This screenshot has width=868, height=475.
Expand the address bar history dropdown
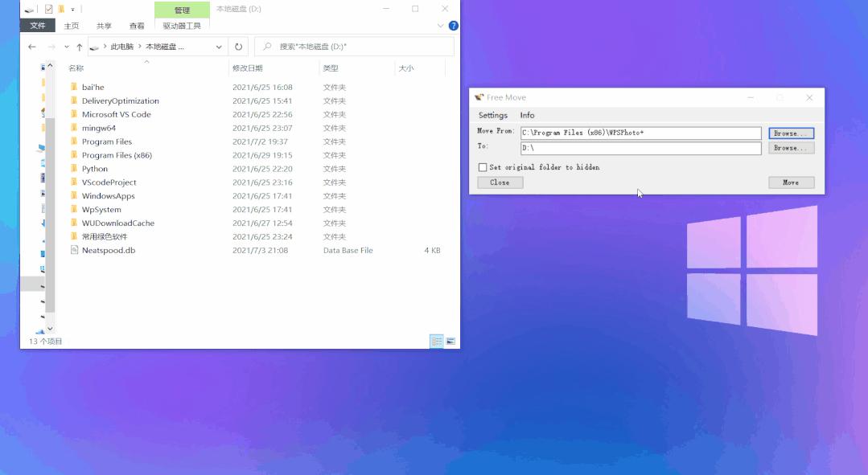(219, 47)
